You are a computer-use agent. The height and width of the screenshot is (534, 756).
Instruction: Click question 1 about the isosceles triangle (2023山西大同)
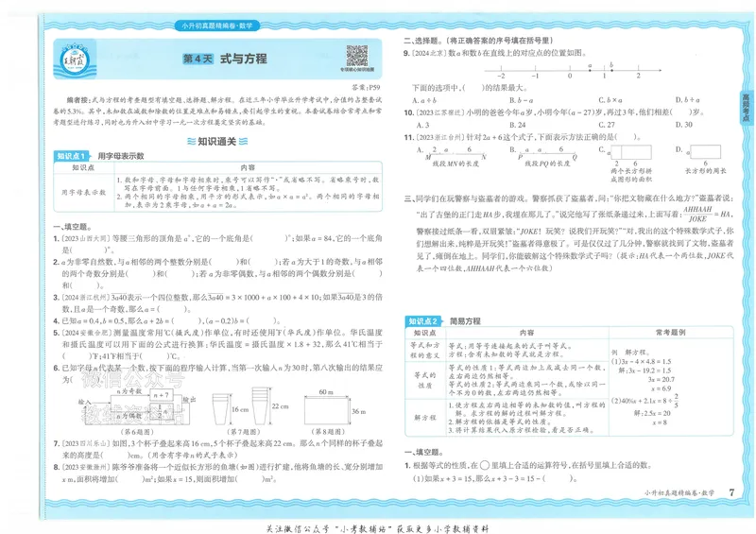tap(218, 244)
